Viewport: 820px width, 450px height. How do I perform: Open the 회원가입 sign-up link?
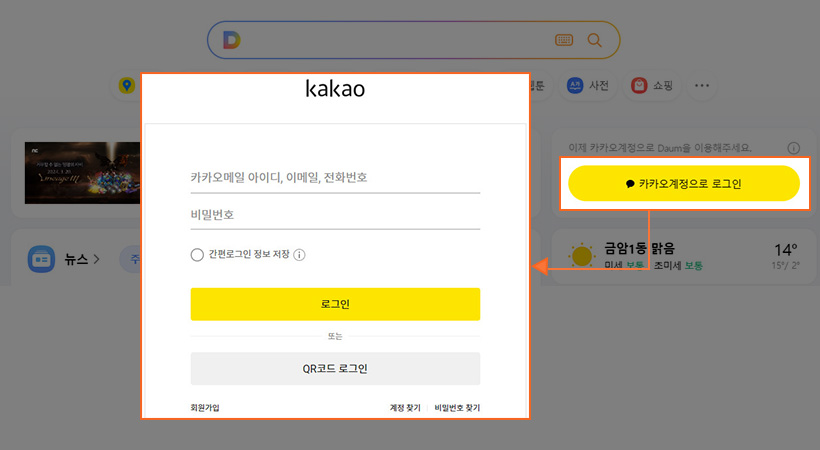click(x=205, y=408)
